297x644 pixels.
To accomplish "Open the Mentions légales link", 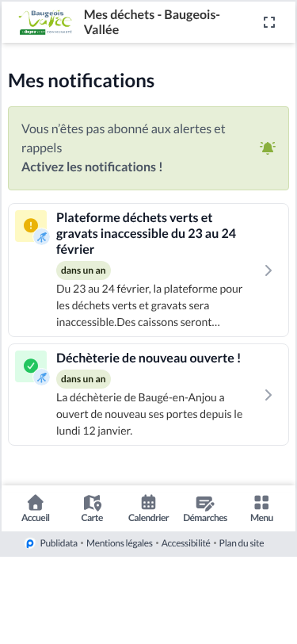I will pos(120,543).
